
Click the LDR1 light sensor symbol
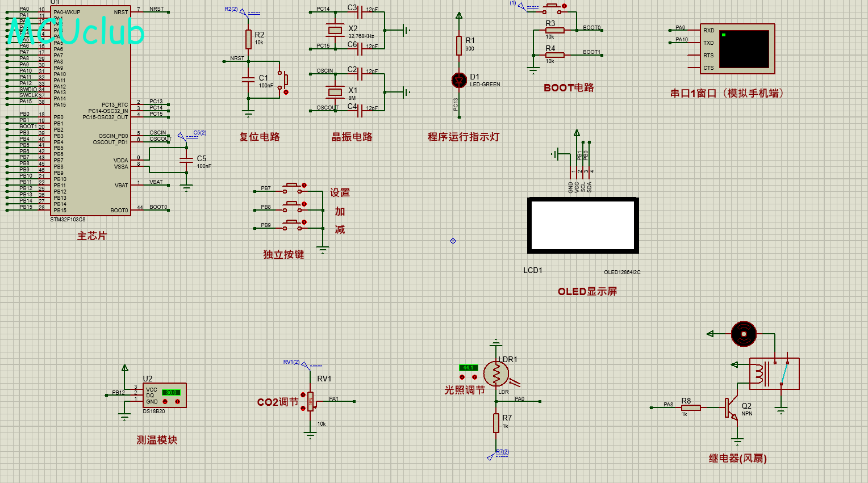[x=496, y=373]
